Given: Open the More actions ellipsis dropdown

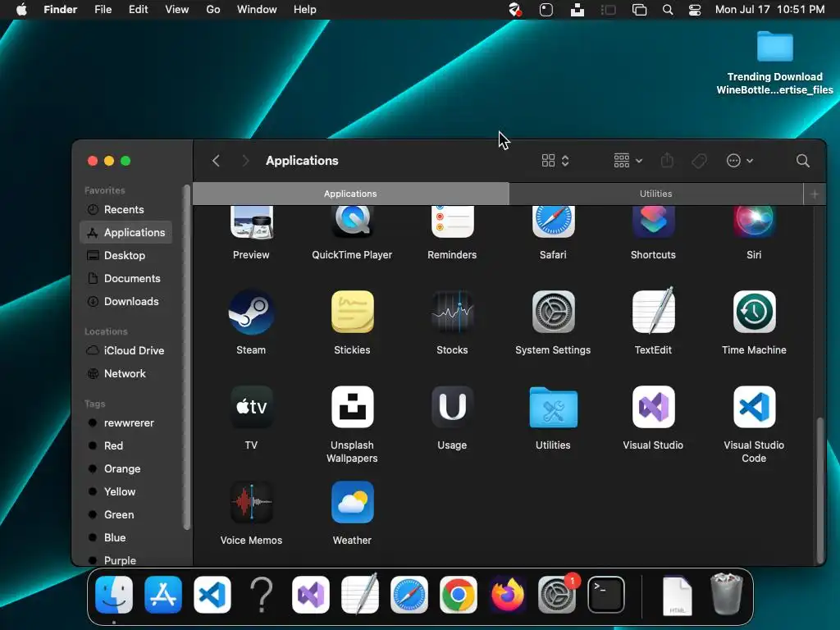Looking at the screenshot, I should tap(740, 161).
